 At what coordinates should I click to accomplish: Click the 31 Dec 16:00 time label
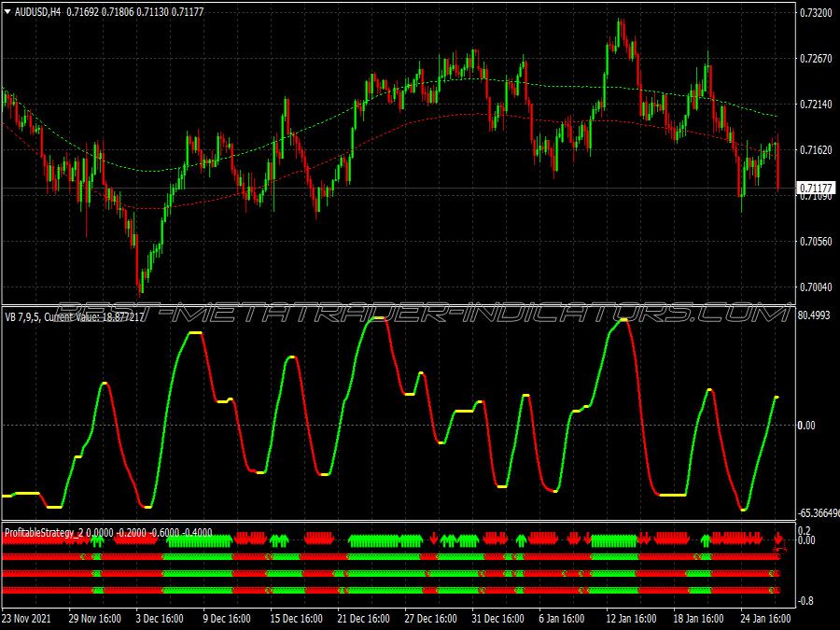tap(497, 618)
